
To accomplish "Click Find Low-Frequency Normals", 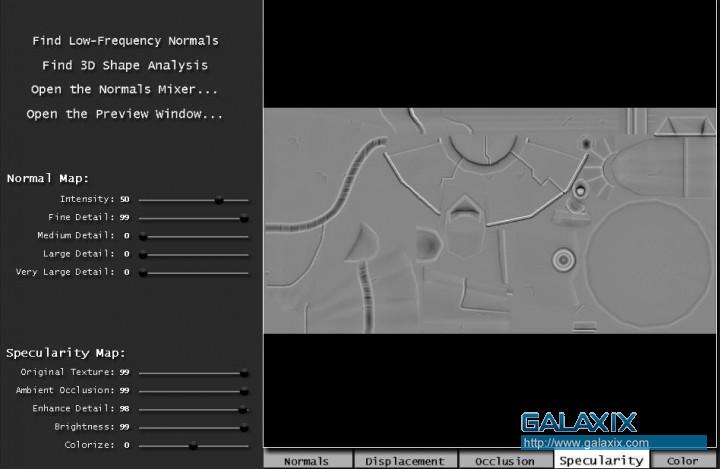I will pyautogui.click(x=125, y=41).
